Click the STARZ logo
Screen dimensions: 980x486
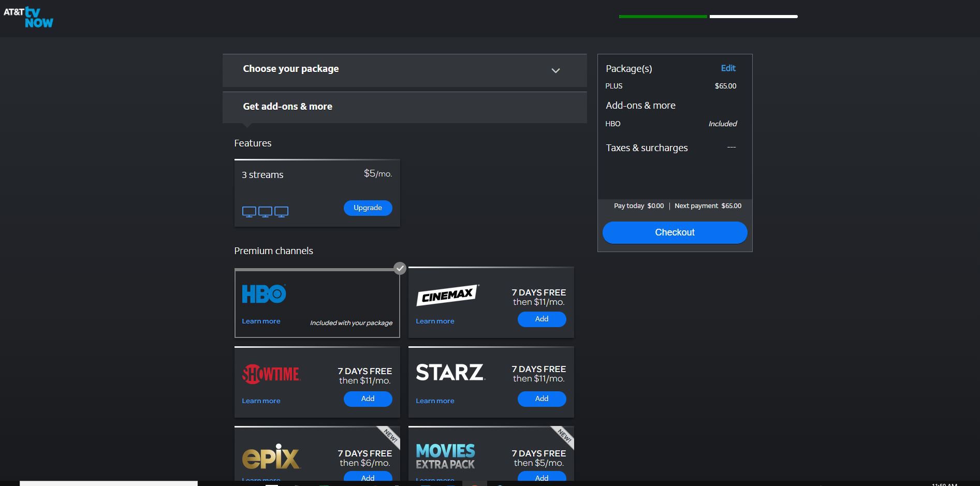pyautogui.click(x=450, y=372)
